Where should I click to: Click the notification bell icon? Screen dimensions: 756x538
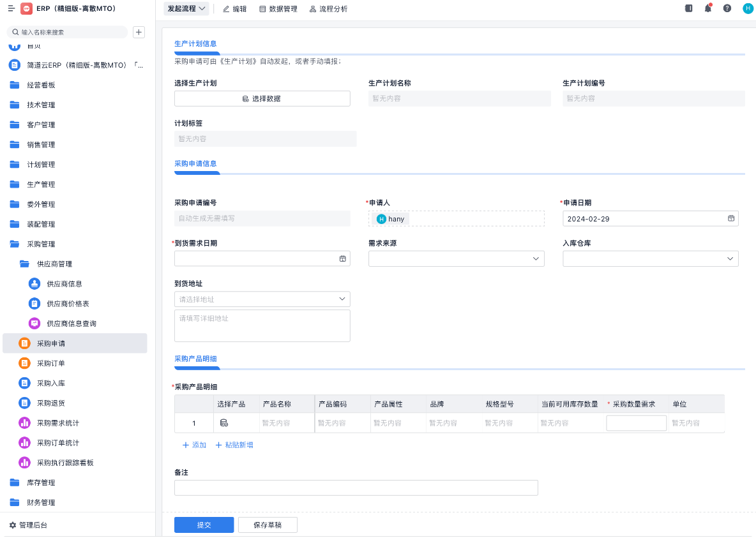click(x=707, y=9)
